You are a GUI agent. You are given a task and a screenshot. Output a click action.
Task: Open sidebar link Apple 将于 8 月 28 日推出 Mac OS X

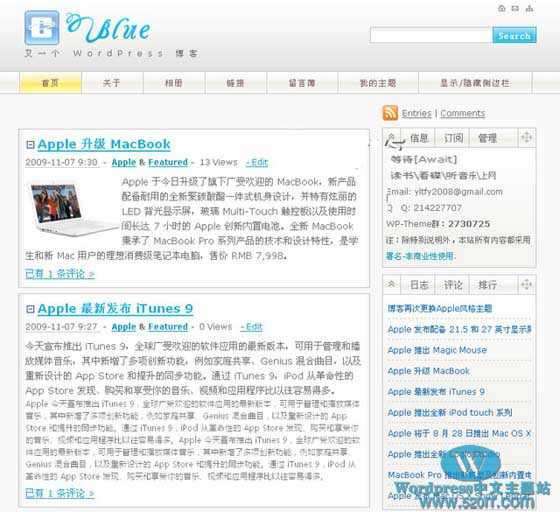coord(460,433)
